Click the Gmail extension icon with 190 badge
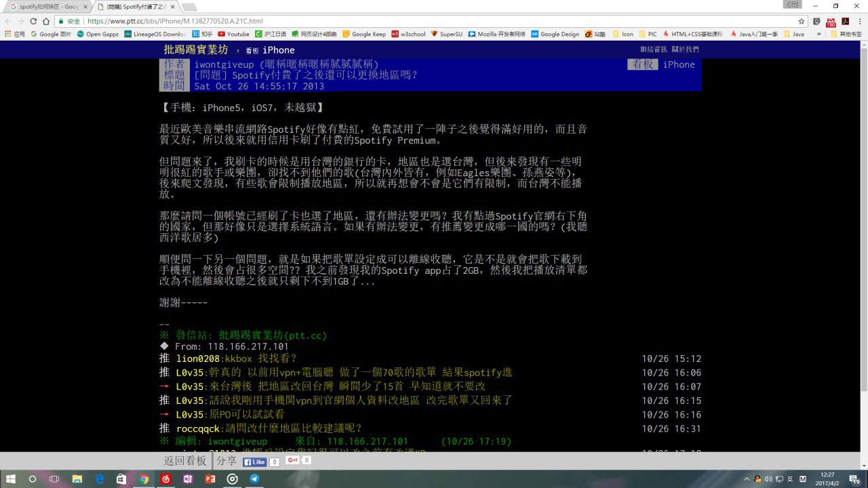 pos(830,22)
